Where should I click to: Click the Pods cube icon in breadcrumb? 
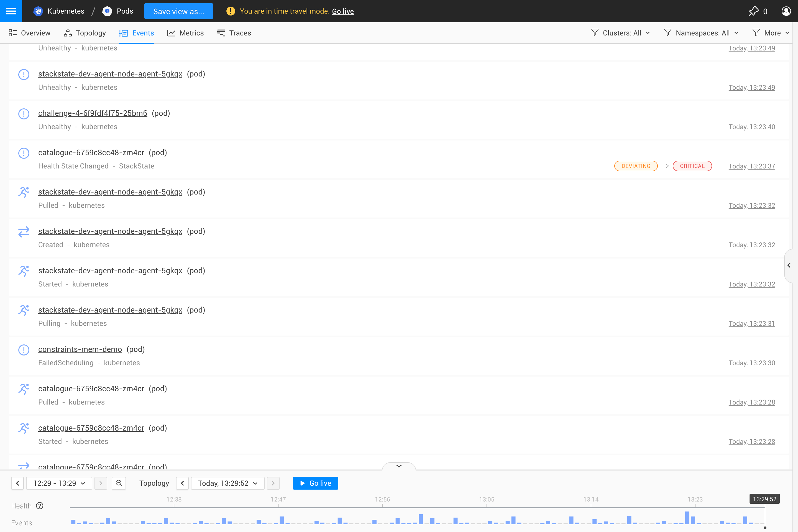click(x=107, y=11)
